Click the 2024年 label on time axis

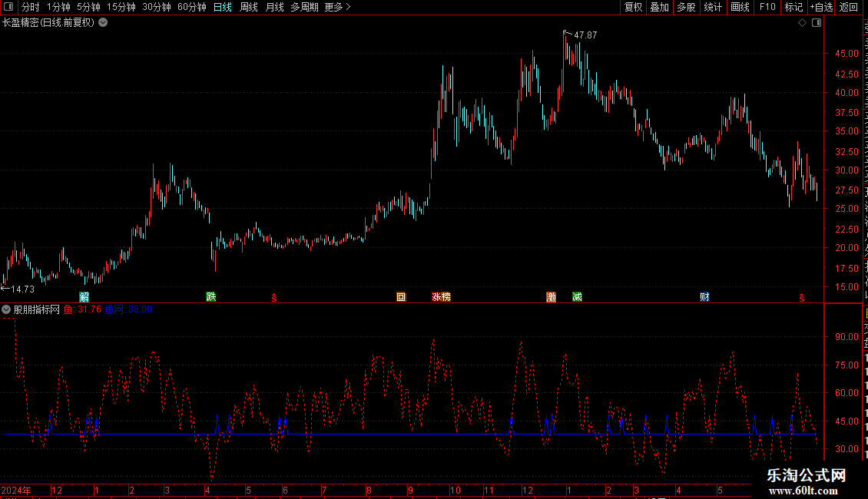coord(16,491)
